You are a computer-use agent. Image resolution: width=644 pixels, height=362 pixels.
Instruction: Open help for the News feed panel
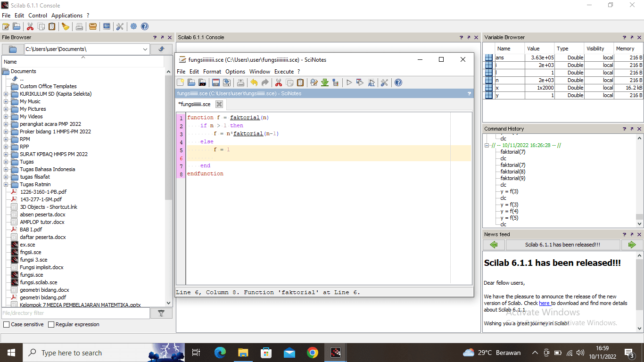pyautogui.click(x=626, y=234)
